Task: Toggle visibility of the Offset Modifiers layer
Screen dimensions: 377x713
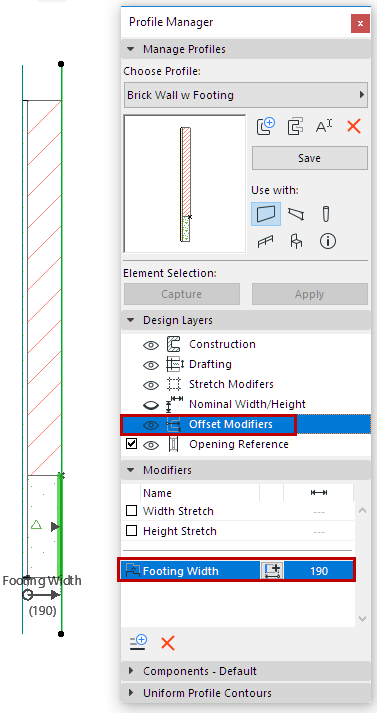Action: tap(151, 425)
